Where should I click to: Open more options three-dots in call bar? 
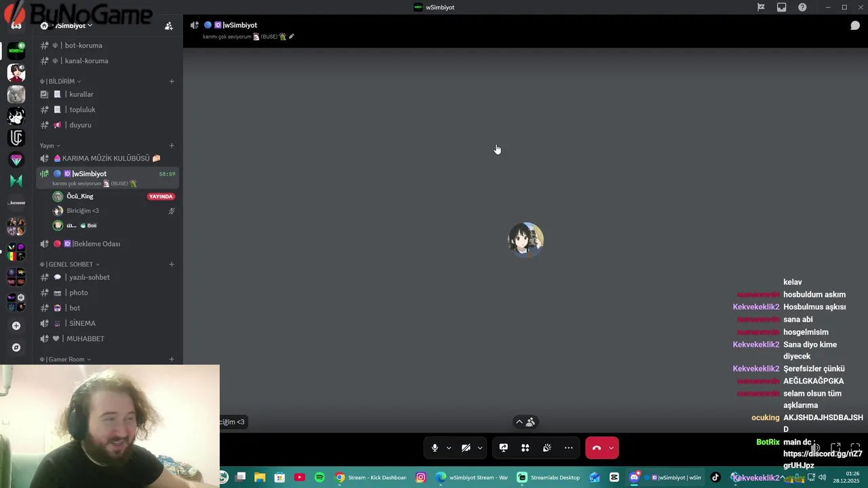tap(568, 448)
